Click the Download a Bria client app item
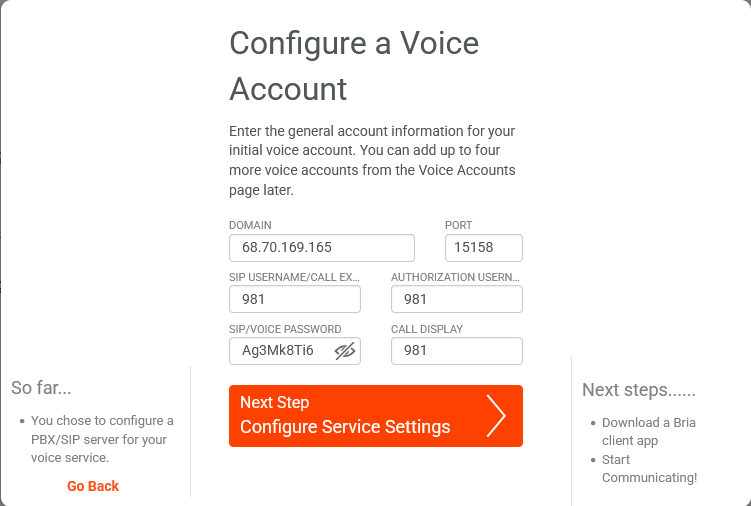 point(648,431)
